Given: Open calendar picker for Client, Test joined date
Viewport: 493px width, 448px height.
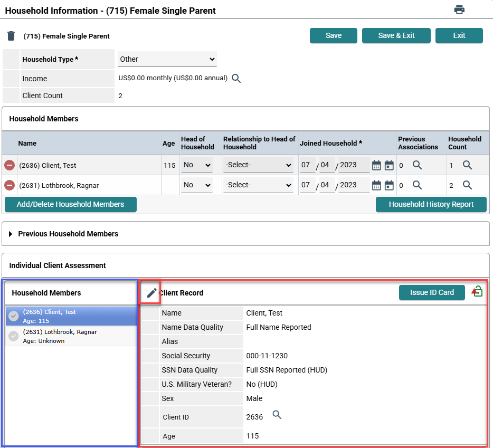Looking at the screenshot, I should click(376, 165).
